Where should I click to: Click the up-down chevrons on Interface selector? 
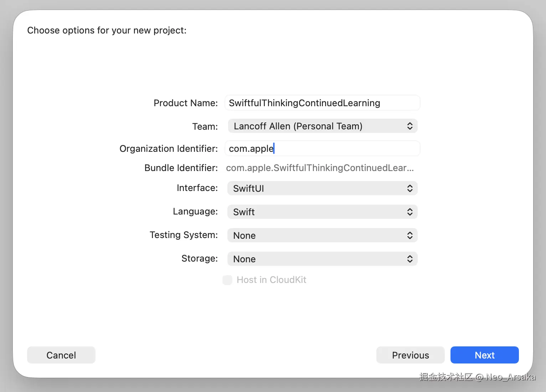click(x=410, y=189)
